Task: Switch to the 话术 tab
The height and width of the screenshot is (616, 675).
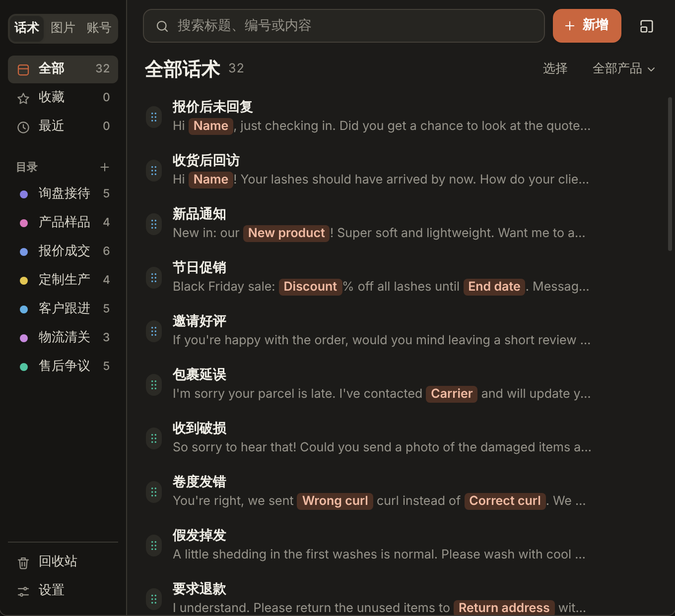Action: 27,27
